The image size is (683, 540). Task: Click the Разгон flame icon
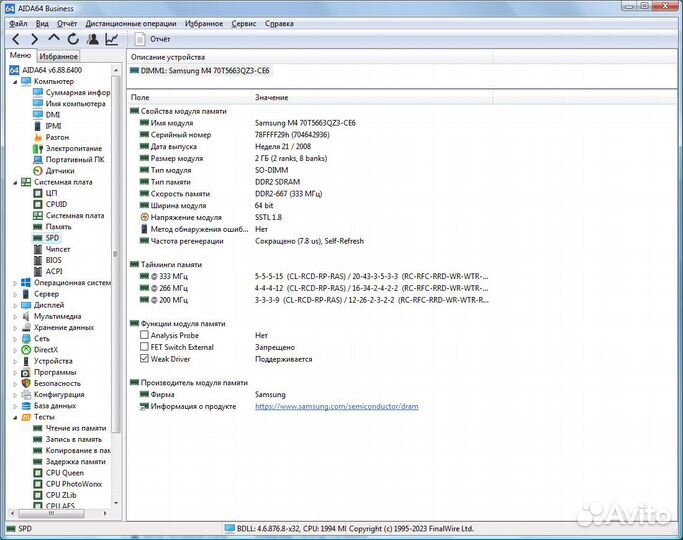click(38, 137)
